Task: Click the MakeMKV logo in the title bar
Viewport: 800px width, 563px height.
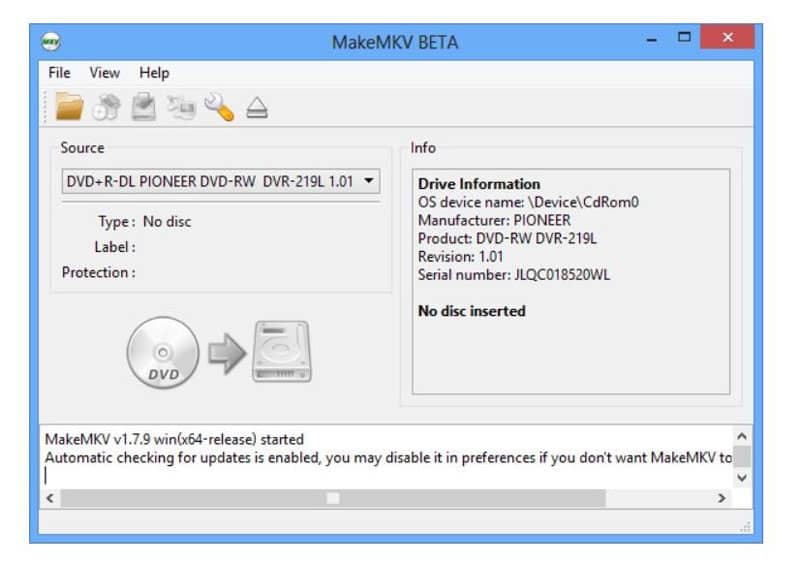Action: click(x=51, y=41)
